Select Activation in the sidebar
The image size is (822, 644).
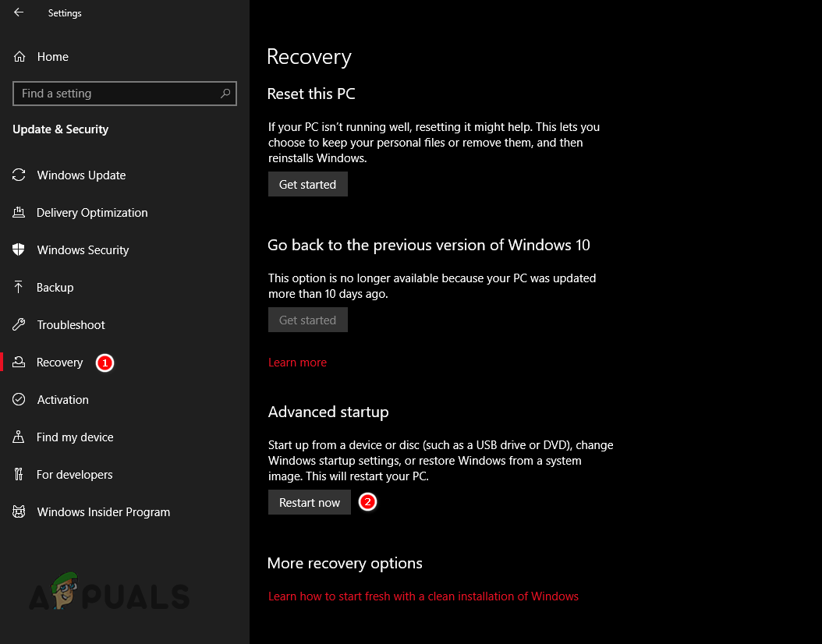click(x=62, y=400)
